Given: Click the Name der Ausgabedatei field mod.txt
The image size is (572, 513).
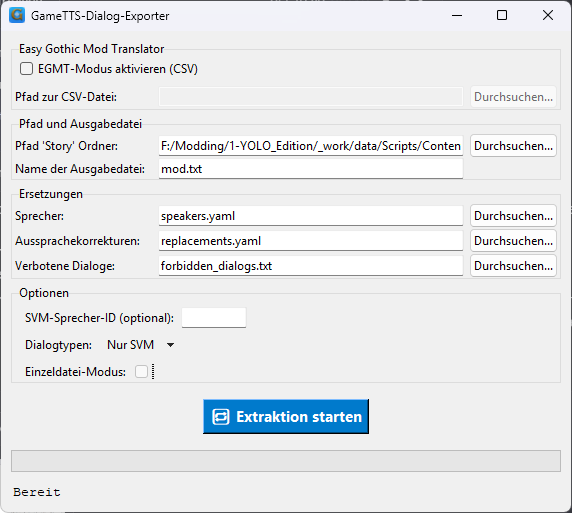Looking at the screenshot, I should pyautogui.click(x=311, y=169).
